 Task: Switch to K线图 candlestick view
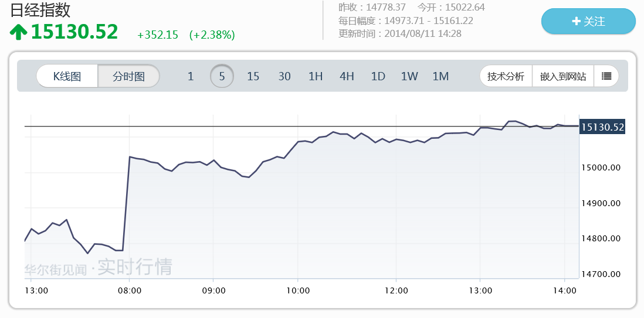pos(67,76)
